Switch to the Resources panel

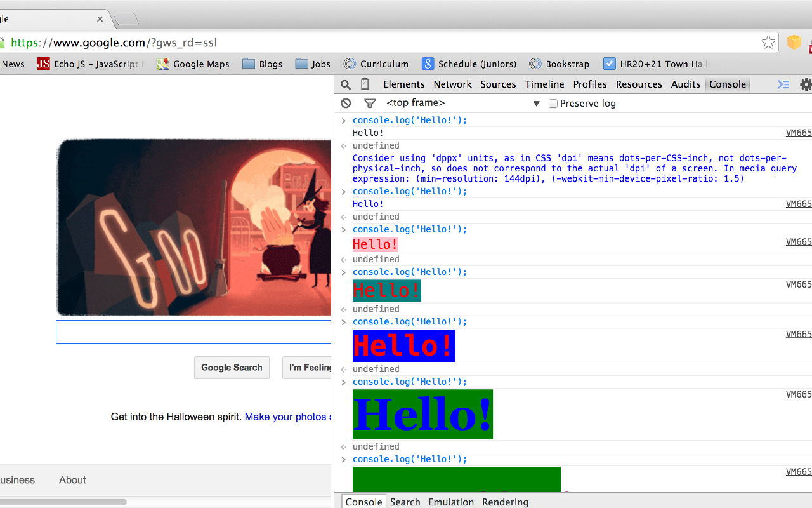click(x=639, y=84)
